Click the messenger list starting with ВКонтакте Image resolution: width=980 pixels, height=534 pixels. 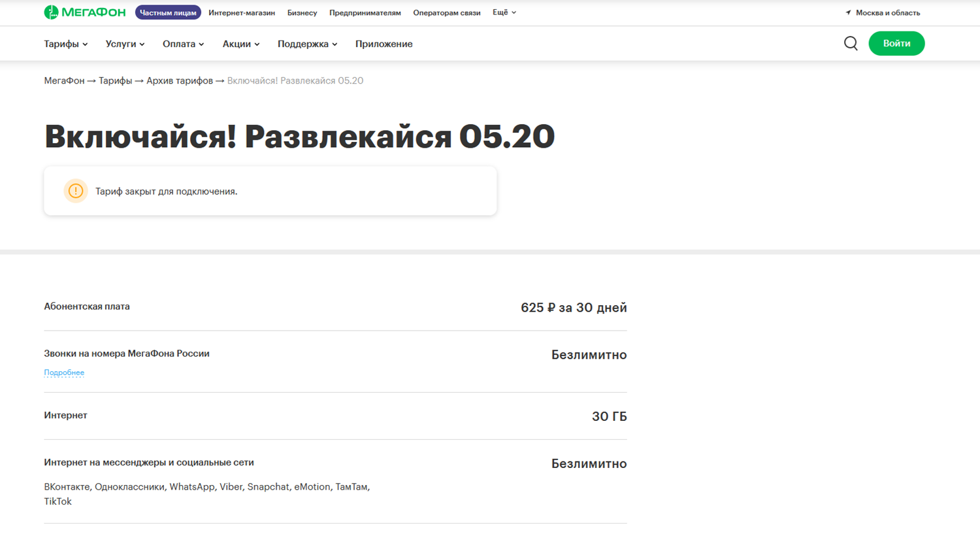[207, 494]
